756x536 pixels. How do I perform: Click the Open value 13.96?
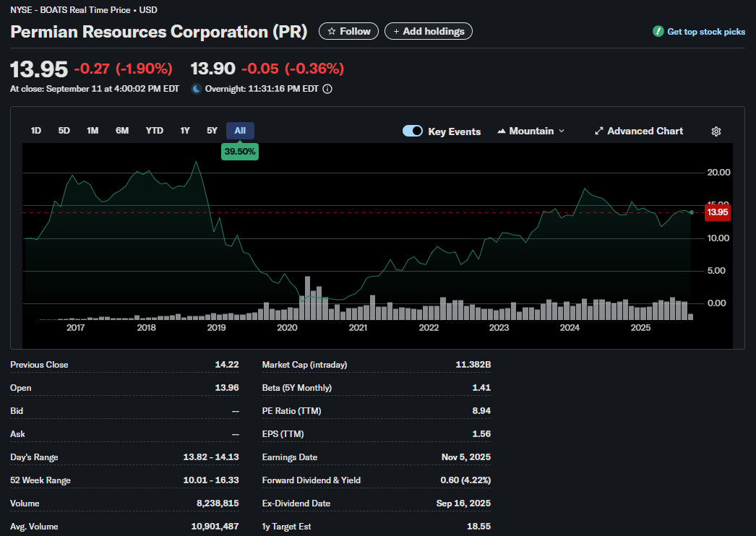coord(227,387)
